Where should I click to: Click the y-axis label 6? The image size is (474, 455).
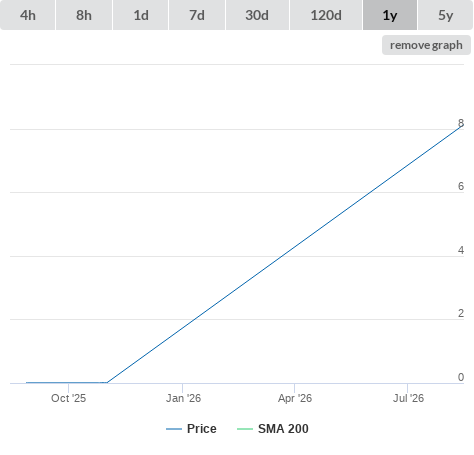click(x=461, y=186)
